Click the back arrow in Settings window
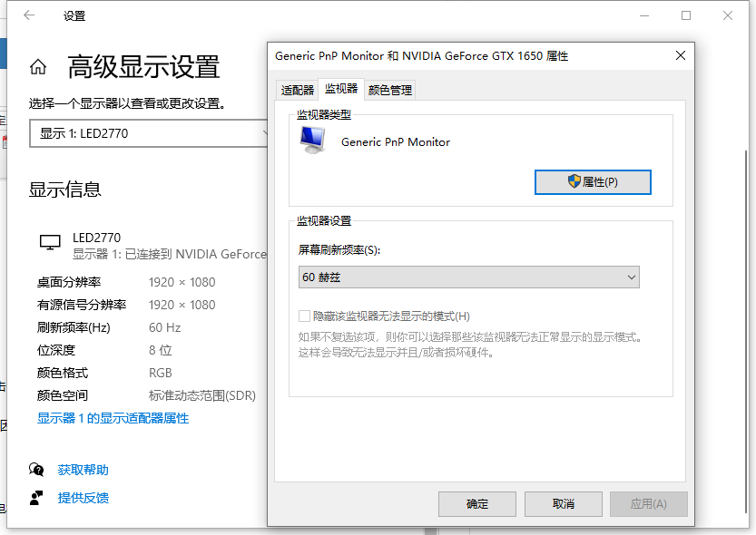Viewport: 756px width, 535px height. [29, 15]
